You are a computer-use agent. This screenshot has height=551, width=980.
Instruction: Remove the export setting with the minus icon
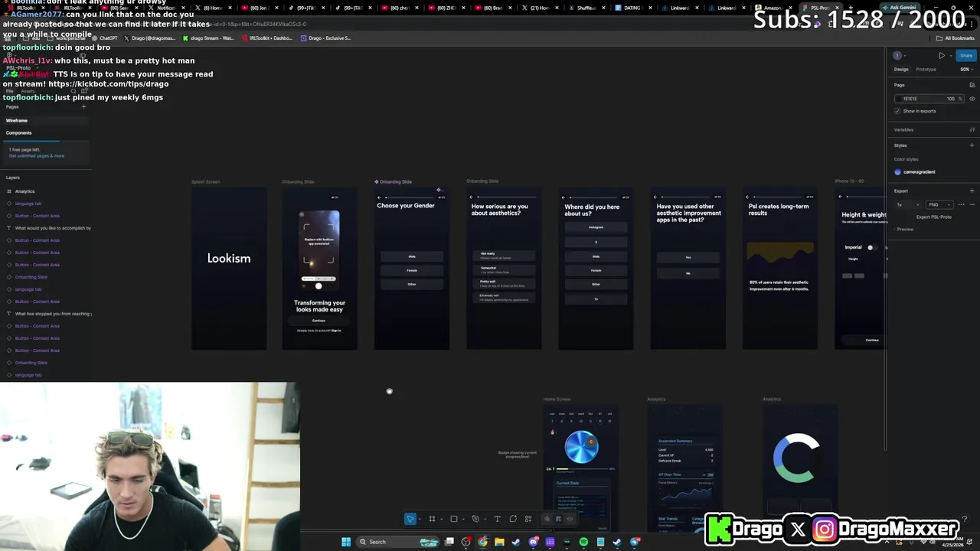pyautogui.click(x=972, y=204)
